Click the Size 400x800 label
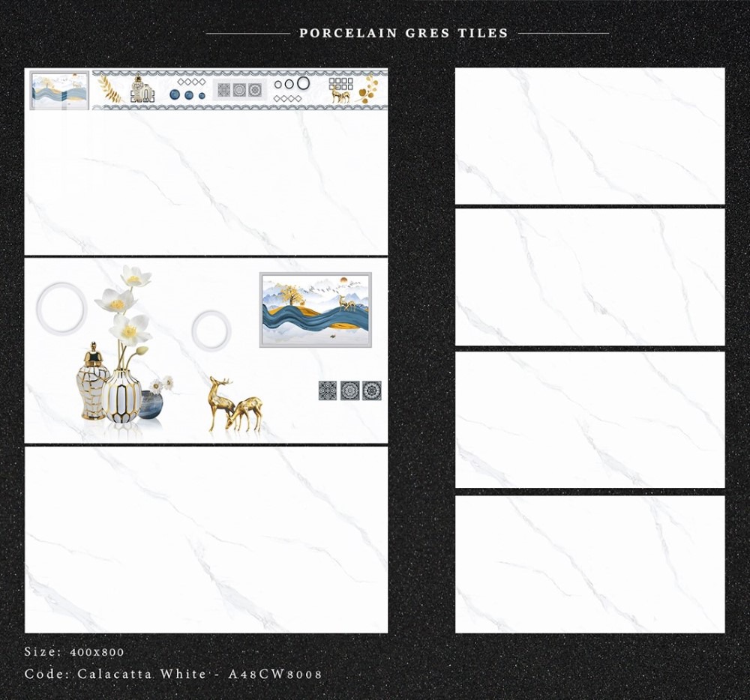 point(74,652)
